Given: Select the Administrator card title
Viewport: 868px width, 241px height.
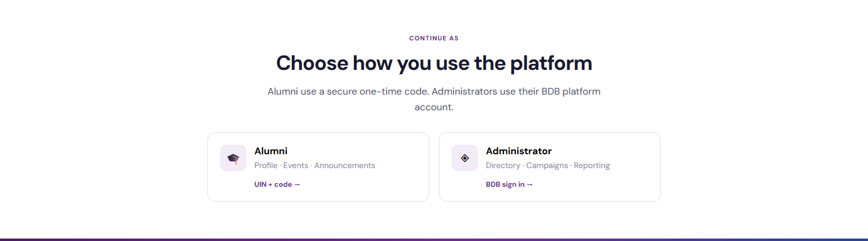Looking at the screenshot, I should [x=518, y=151].
